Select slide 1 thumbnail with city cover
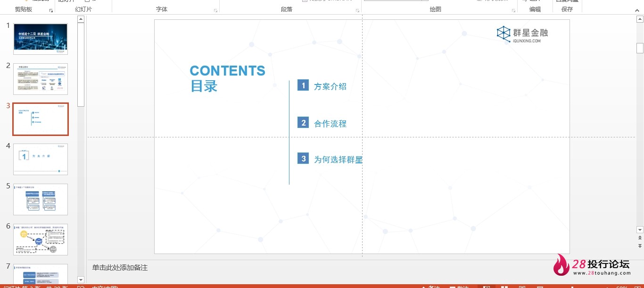The width and height of the screenshot is (644, 288). click(41, 39)
